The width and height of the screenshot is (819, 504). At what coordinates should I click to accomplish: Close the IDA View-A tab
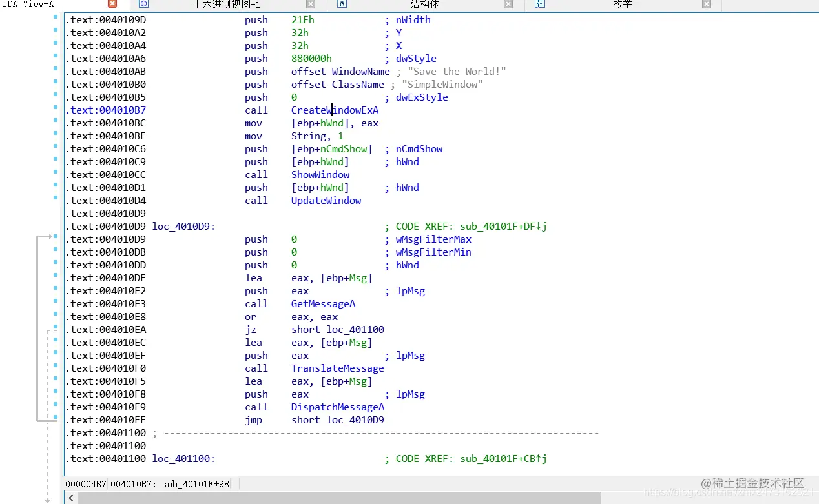(112, 5)
